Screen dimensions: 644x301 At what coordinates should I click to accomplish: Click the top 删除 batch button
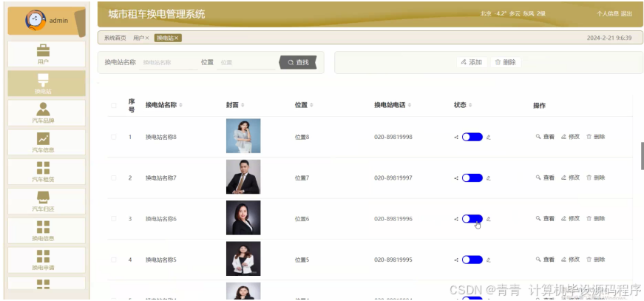click(506, 62)
